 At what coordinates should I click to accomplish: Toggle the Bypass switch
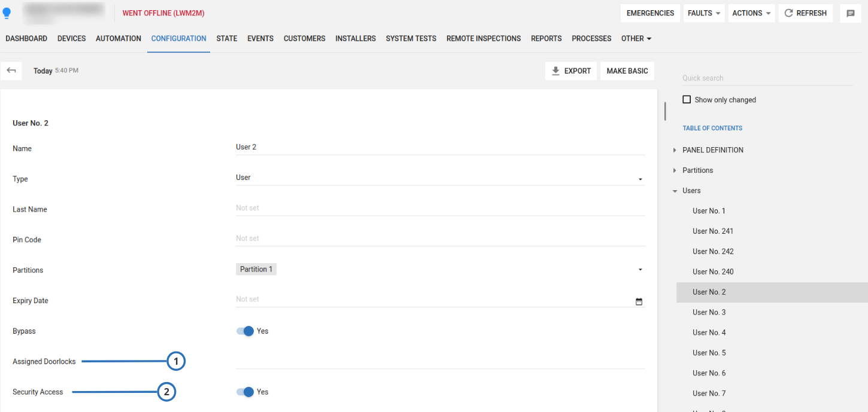[245, 331]
